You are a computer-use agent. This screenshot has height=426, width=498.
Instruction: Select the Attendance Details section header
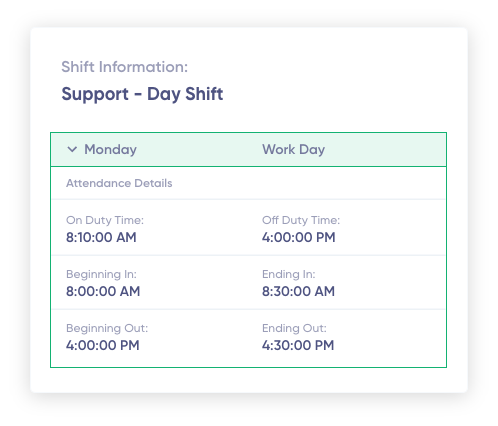(x=119, y=183)
